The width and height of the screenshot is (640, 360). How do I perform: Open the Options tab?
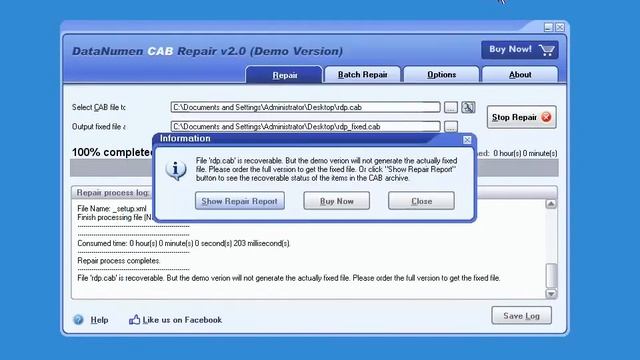(x=441, y=75)
